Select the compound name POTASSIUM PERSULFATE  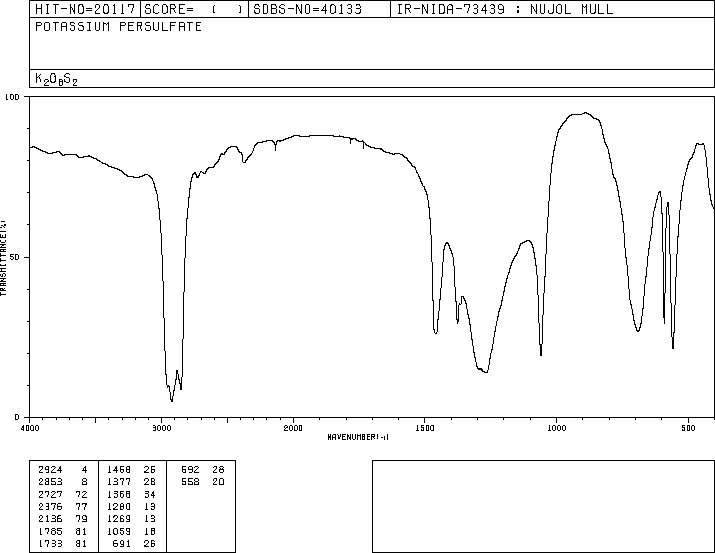click(x=118, y=26)
